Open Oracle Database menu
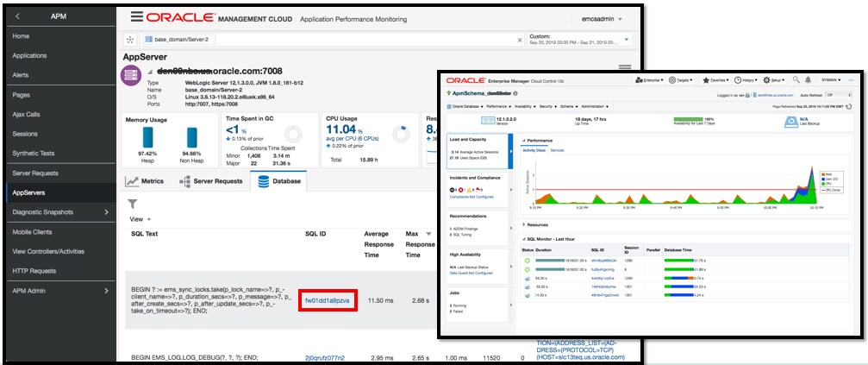The image size is (868, 365). pyautogui.click(x=465, y=106)
